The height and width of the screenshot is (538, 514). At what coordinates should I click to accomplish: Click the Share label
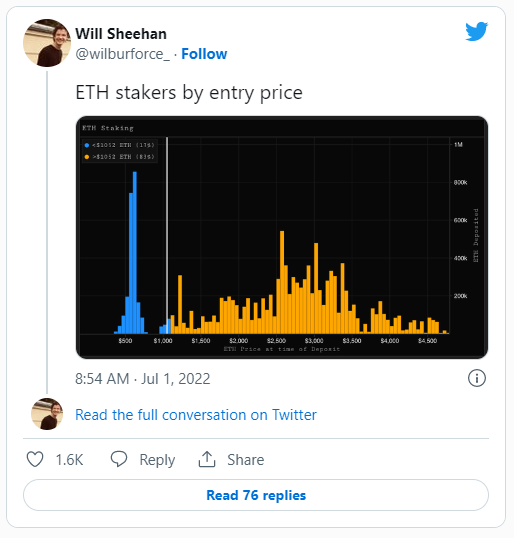(x=246, y=460)
